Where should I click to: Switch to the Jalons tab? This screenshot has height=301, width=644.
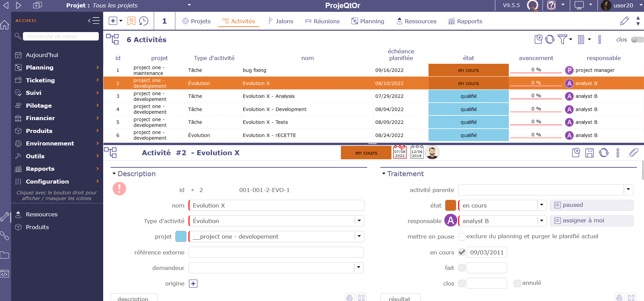281,21
